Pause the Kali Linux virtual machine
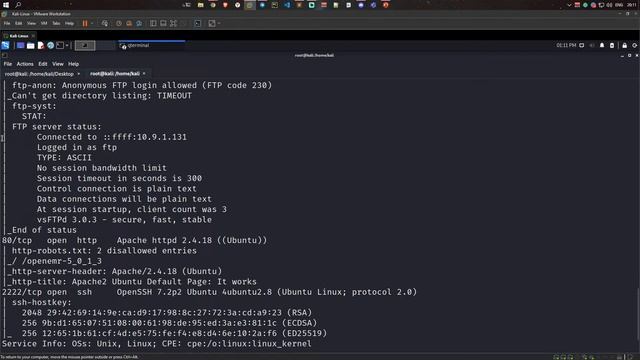640x360 pixels. point(85,24)
